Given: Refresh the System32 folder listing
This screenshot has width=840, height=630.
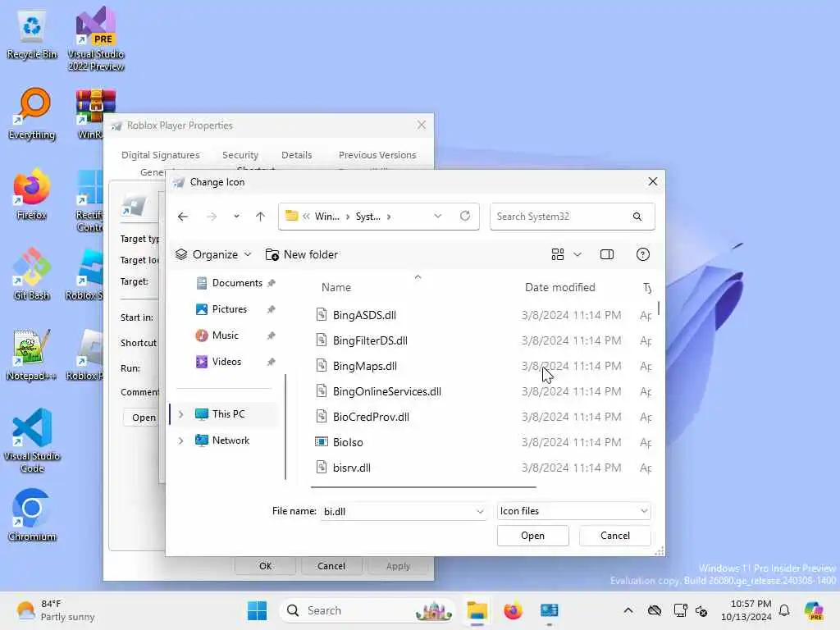Looking at the screenshot, I should tap(465, 216).
